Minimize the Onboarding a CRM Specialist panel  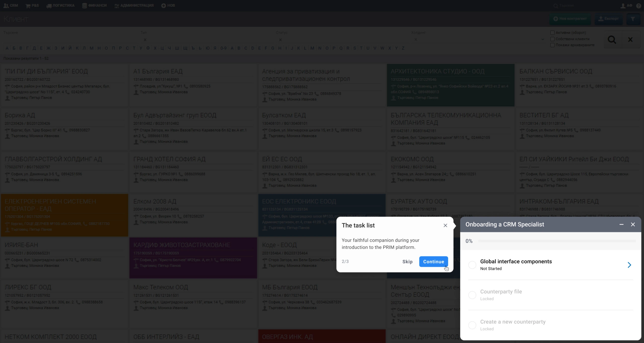(x=621, y=224)
